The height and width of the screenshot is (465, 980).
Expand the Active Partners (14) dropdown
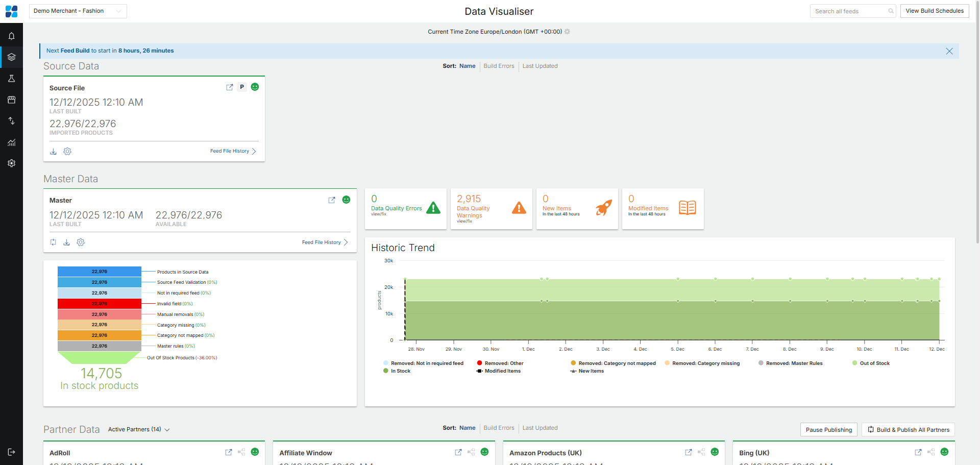point(138,430)
